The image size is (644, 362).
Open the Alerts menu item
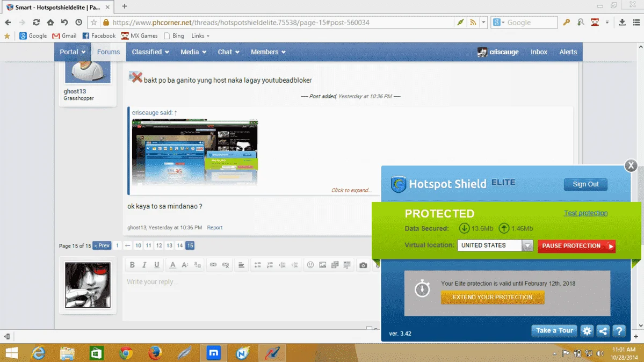568,52
